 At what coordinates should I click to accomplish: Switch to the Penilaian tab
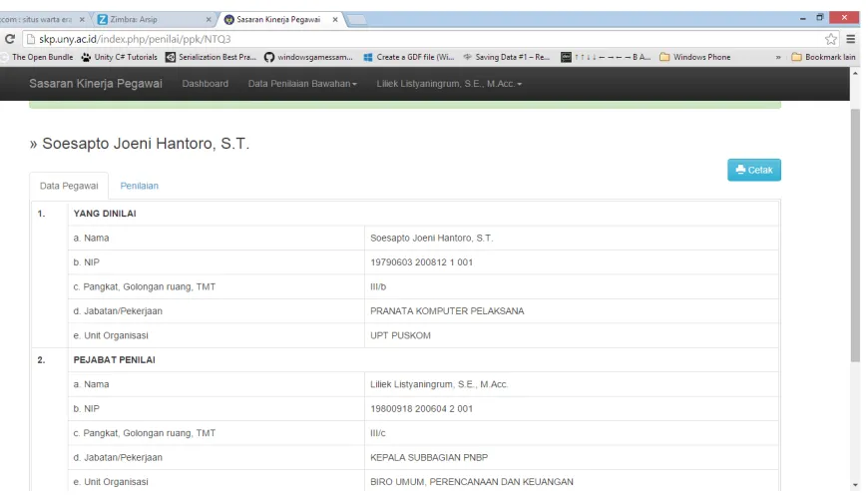(x=139, y=186)
